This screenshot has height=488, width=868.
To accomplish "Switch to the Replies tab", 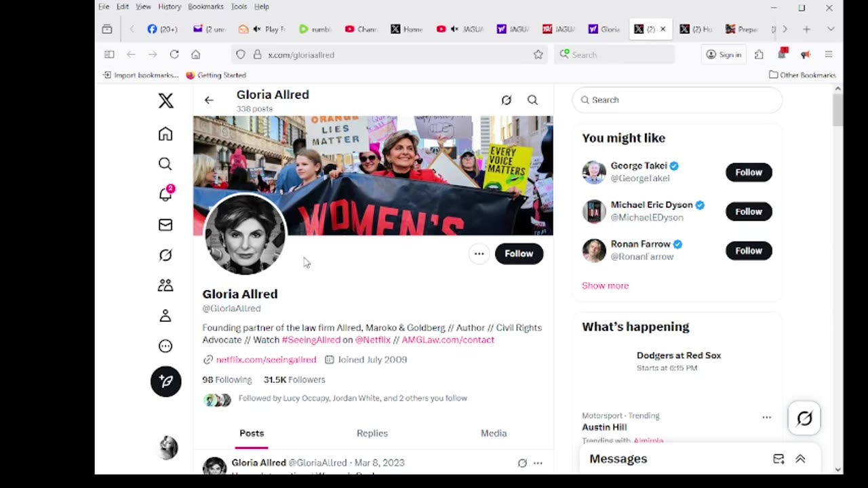I will (372, 433).
